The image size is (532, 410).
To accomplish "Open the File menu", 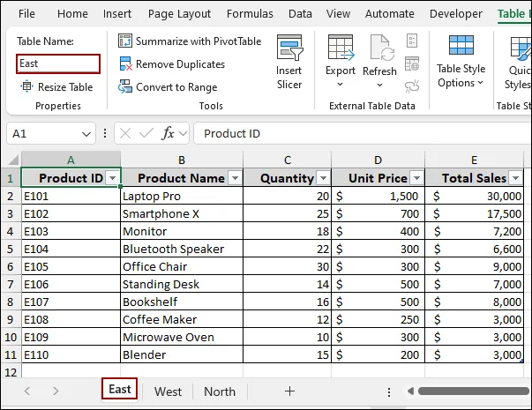I will (26, 14).
